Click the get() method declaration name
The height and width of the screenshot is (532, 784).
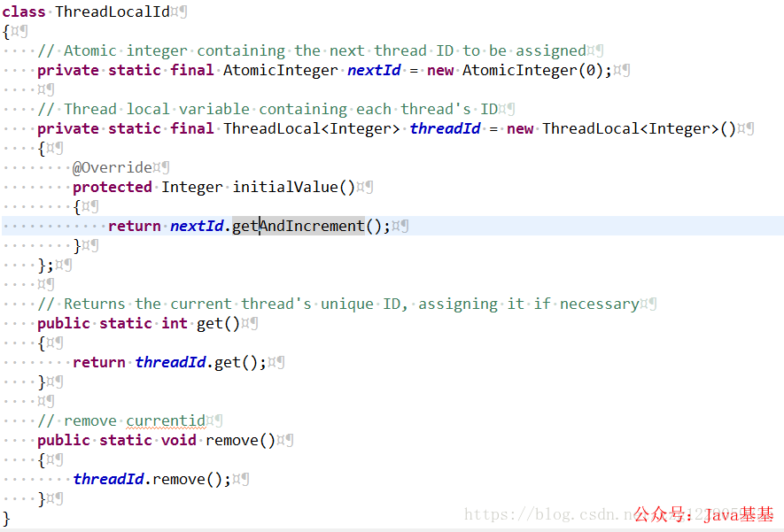pos(218,323)
